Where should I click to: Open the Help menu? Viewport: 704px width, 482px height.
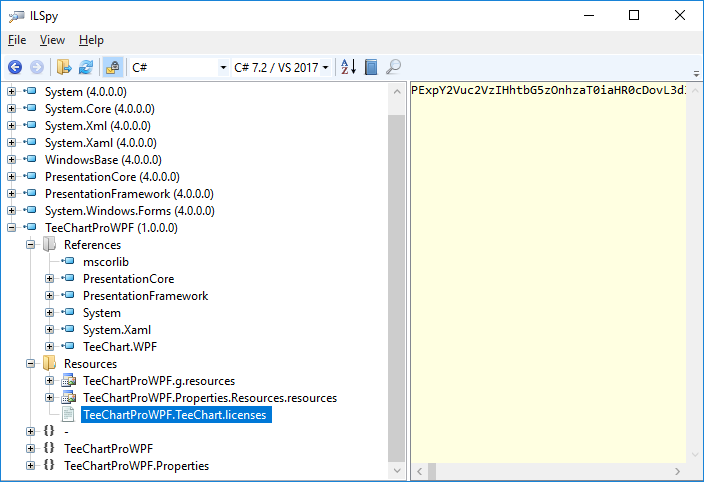[x=91, y=40]
